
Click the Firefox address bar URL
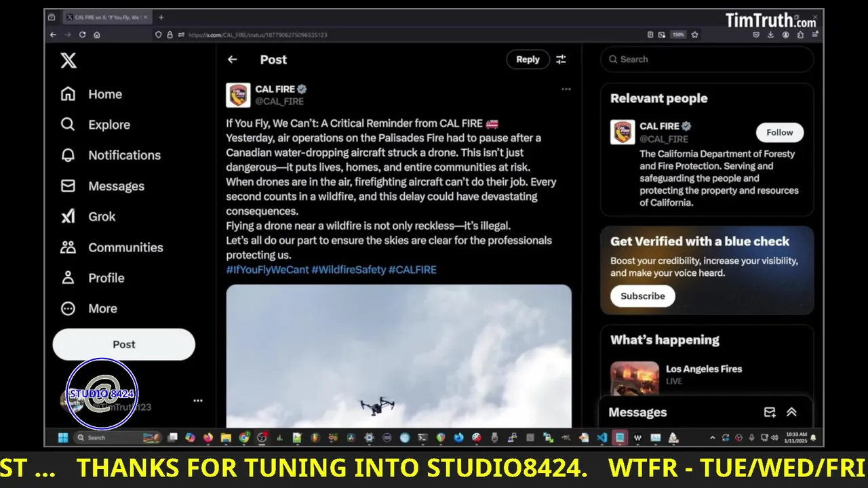click(258, 35)
